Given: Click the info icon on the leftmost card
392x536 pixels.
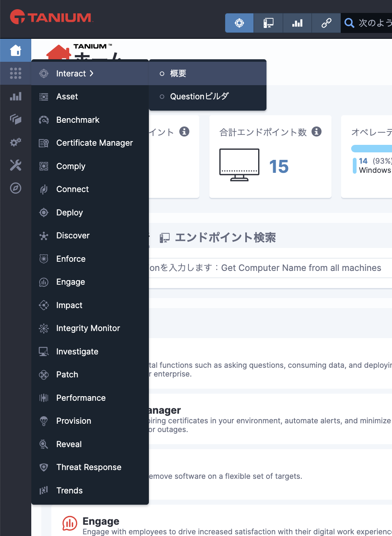Looking at the screenshot, I should [184, 132].
